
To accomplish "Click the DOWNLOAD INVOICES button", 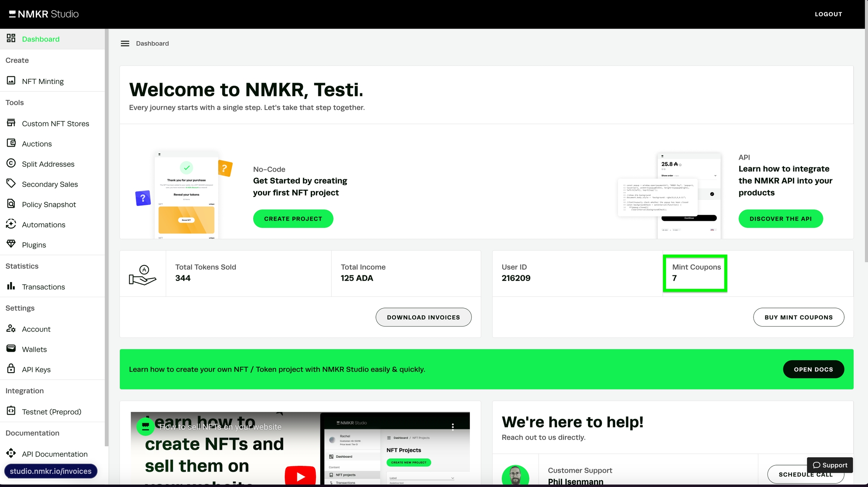I will pyautogui.click(x=423, y=318).
